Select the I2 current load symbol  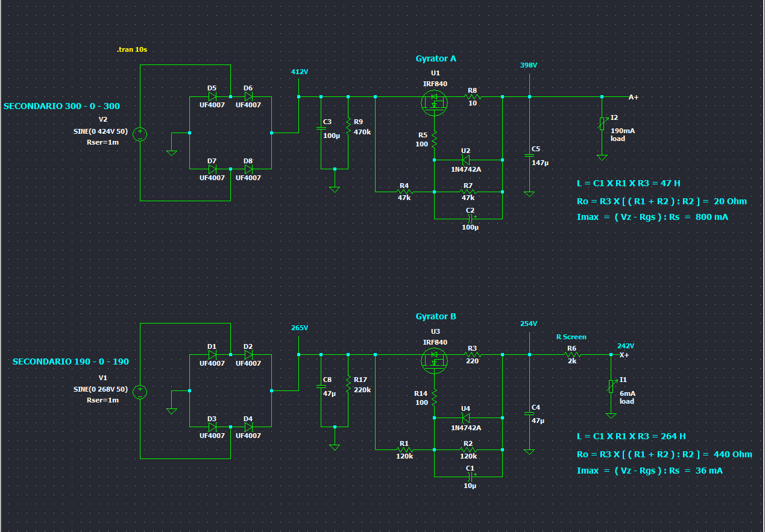(602, 124)
